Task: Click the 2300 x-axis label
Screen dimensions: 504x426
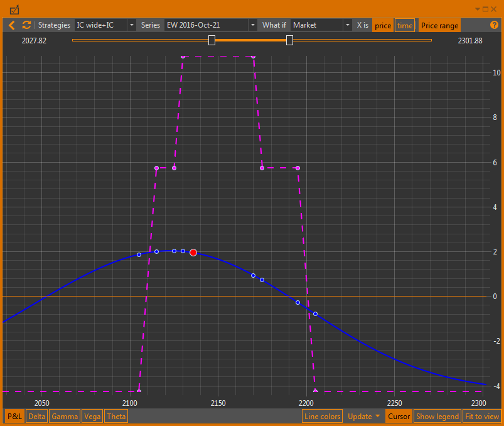Action: (x=479, y=403)
